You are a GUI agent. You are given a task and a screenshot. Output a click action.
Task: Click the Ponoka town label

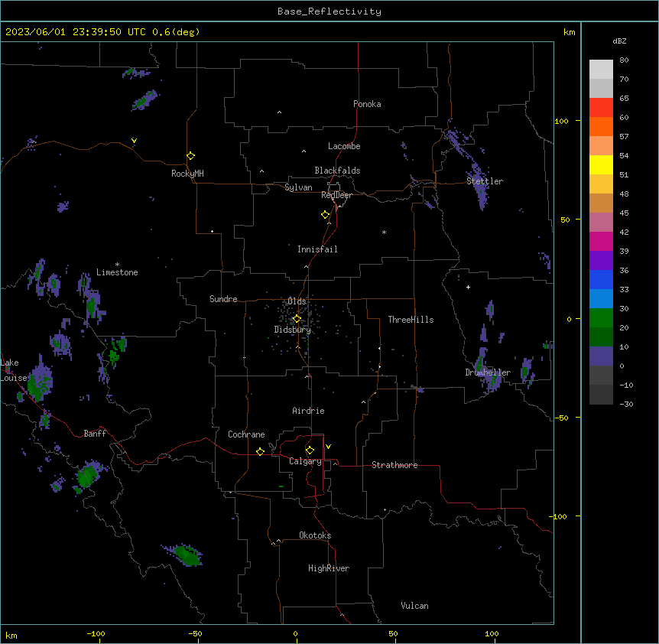(x=367, y=104)
